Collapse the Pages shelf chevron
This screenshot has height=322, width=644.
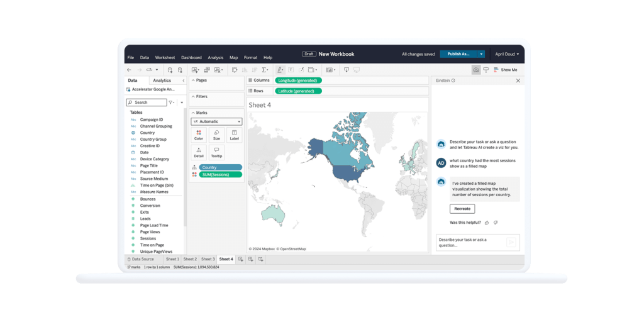tap(193, 80)
